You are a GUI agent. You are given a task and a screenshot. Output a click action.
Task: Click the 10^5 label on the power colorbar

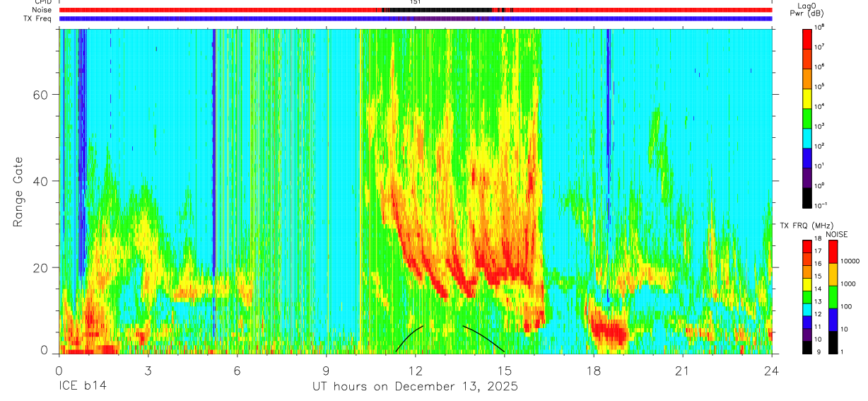pyautogui.click(x=819, y=86)
